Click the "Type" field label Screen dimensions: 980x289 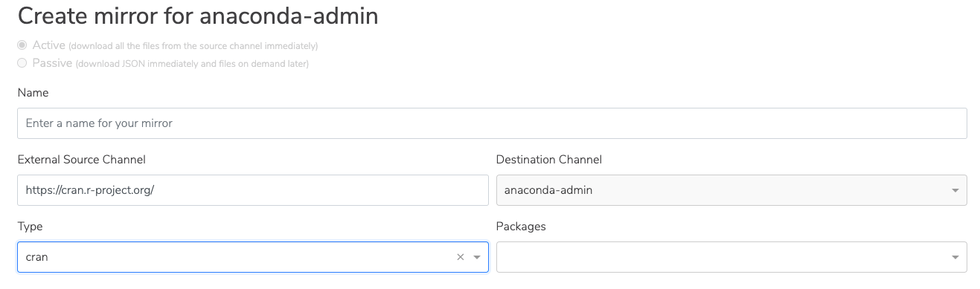tap(30, 227)
